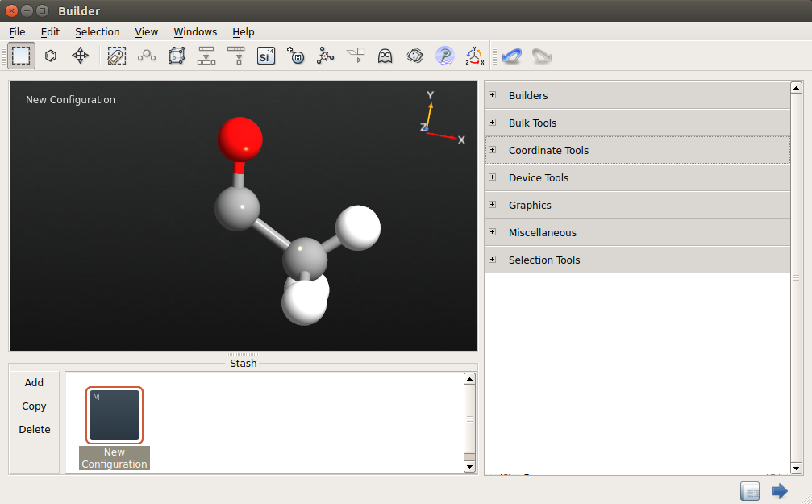Open the Selection menu
812x504 pixels.
[x=98, y=32]
